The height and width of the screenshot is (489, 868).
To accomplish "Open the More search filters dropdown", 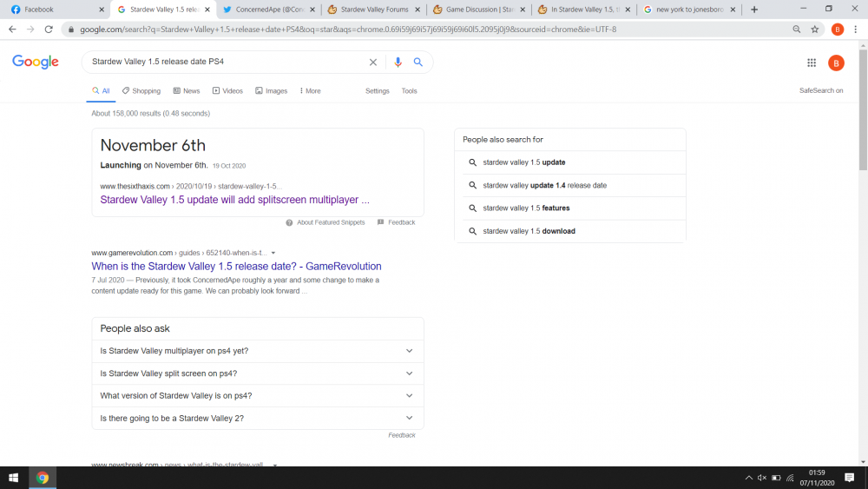I will click(x=310, y=91).
